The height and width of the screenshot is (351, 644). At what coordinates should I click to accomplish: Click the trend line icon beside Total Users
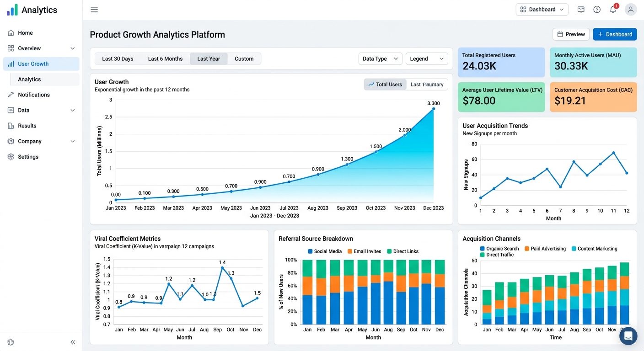371,85
